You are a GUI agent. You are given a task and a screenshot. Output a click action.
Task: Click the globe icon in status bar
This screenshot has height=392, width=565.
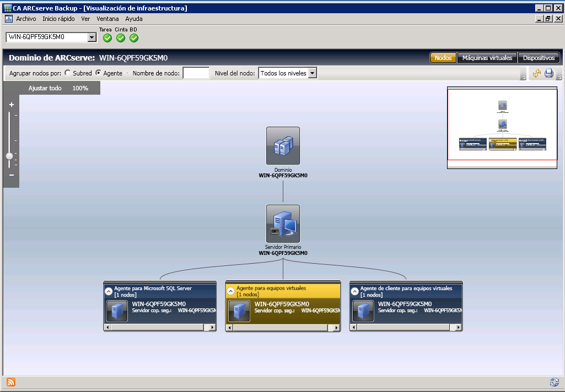click(554, 382)
